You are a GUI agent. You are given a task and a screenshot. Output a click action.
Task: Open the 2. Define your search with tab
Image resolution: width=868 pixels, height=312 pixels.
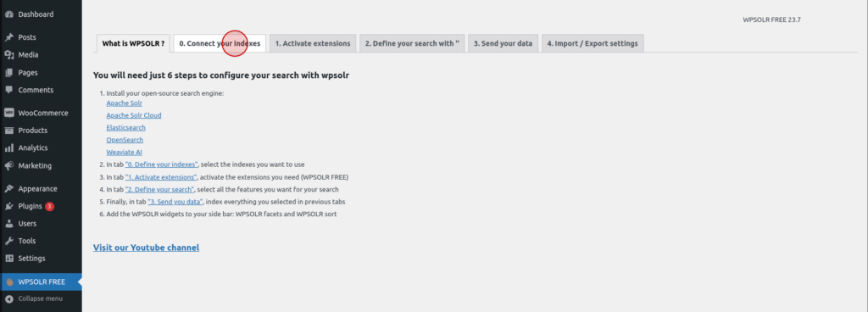(x=412, y=44)
